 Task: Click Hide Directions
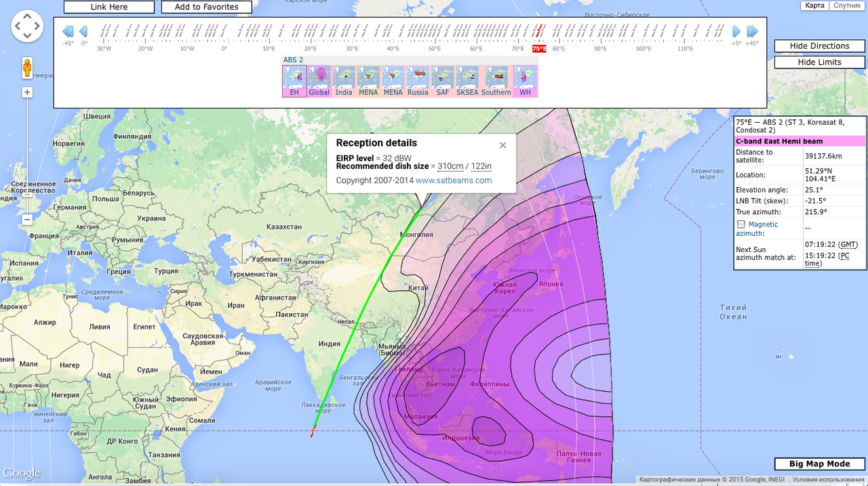(x=819, y=46)
